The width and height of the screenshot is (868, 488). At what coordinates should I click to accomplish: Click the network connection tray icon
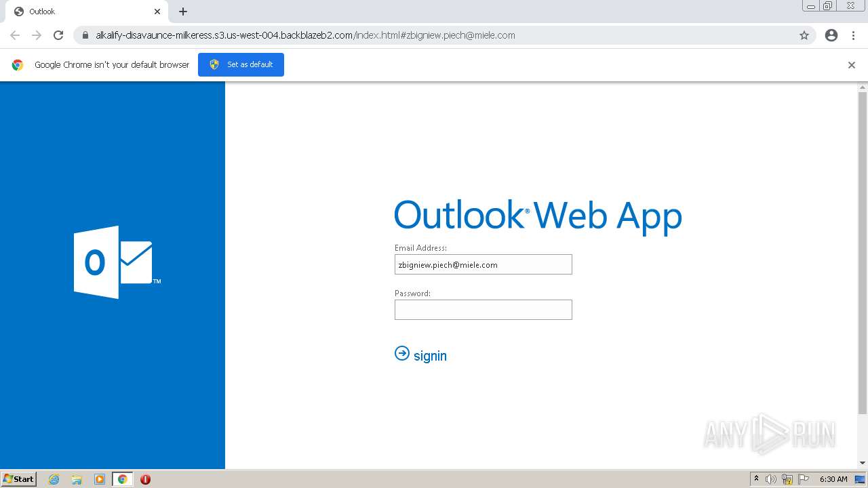[787, 479]
